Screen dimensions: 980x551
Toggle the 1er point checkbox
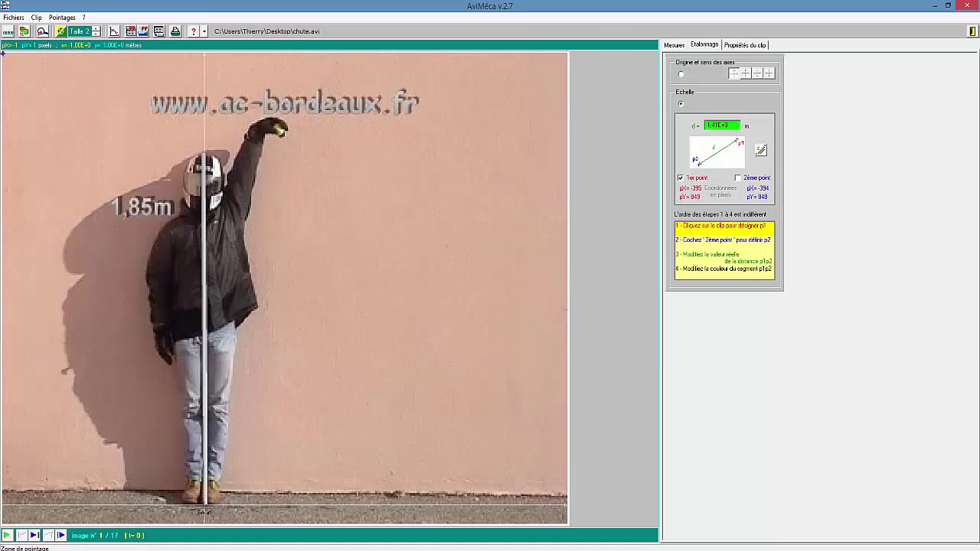[x=680, y=178]
